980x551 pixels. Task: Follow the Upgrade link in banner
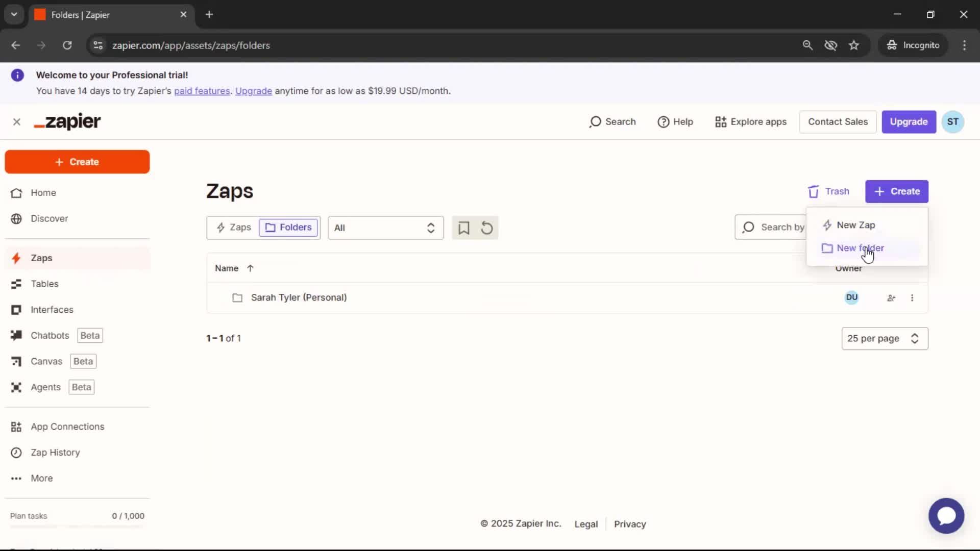tap(253, 91)
